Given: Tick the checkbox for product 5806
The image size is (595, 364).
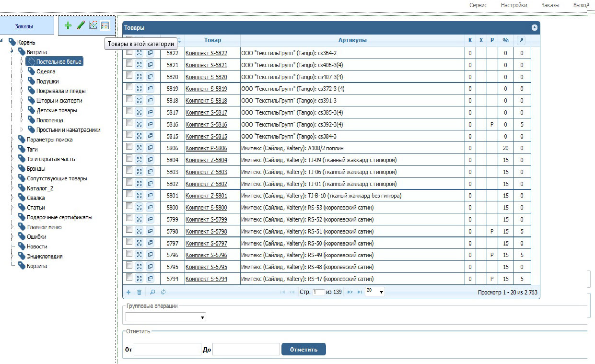Looking at the screenshot, I should tap(129, 146).
